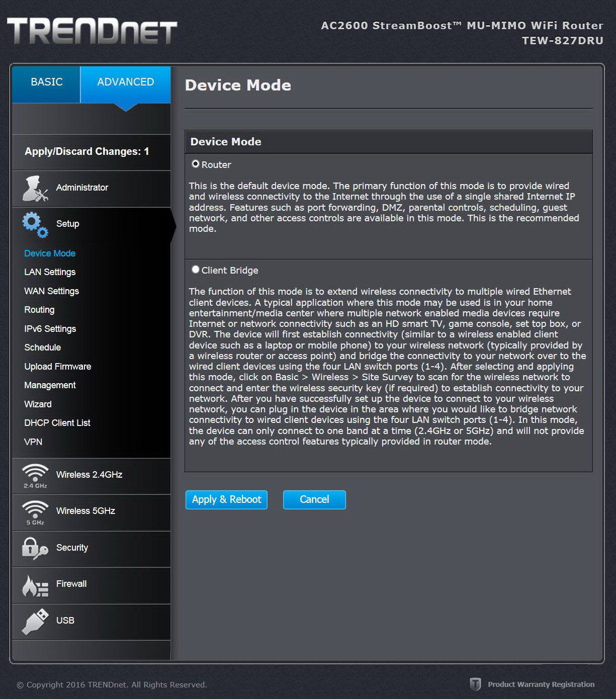Launch the Wizard page
Image resolution: width=616 pixels, height=699 pixels.
38,404
